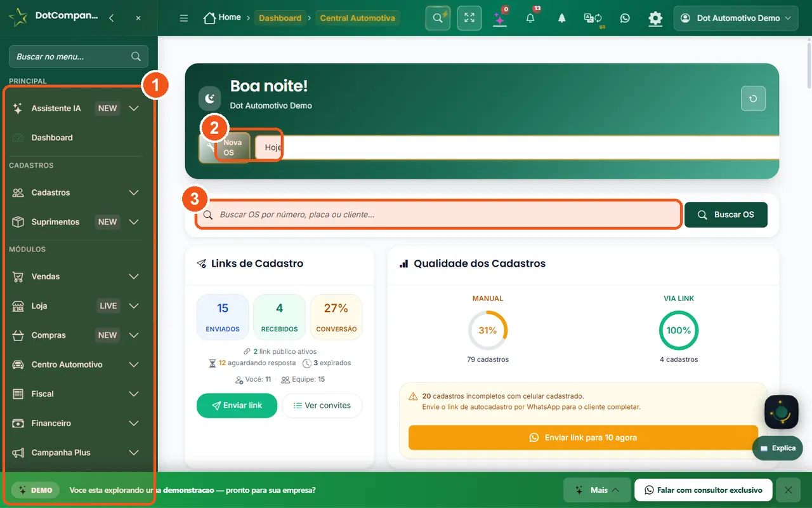This screenshot has width=812, height=508.
Task: Click the Loja storefront icon
Action: pyautogui.click(x=18, y=306)
